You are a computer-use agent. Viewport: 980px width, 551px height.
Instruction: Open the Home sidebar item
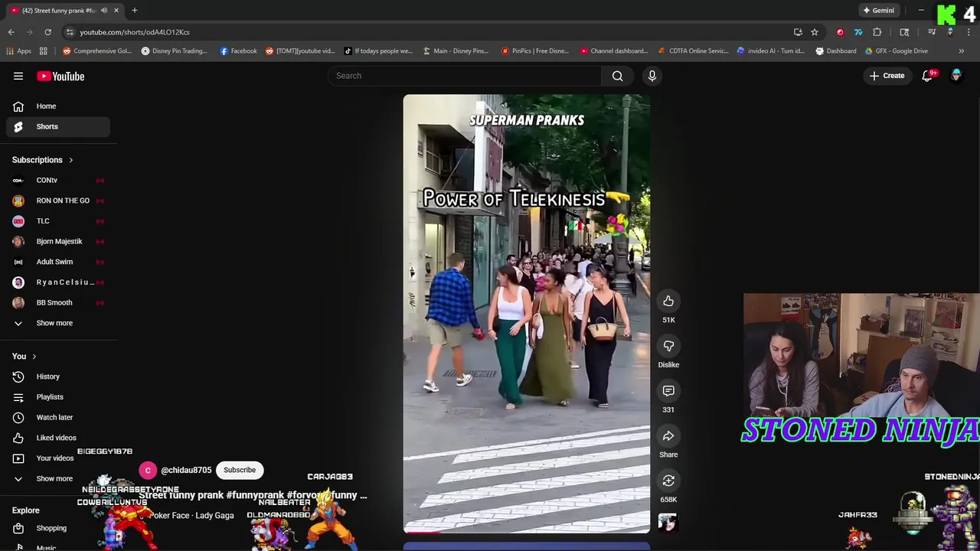tap(57, 106)
